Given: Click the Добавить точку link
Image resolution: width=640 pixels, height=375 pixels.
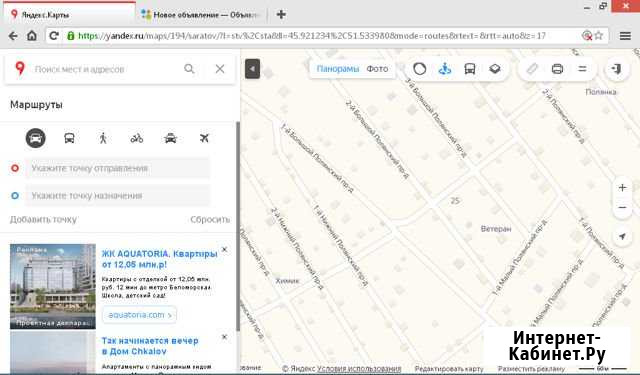Looking at the screenshot, I should tap(43, 220).
